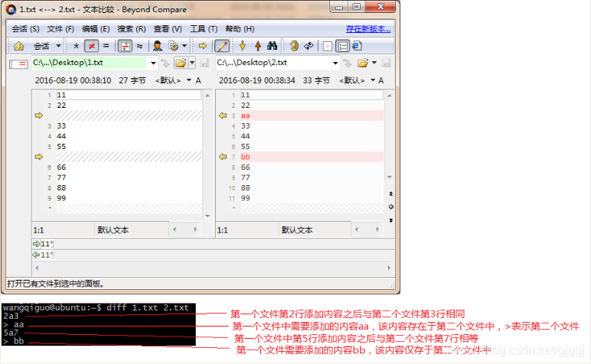
Task: Expand the right file path history dropdown
Action: [335, 63]
